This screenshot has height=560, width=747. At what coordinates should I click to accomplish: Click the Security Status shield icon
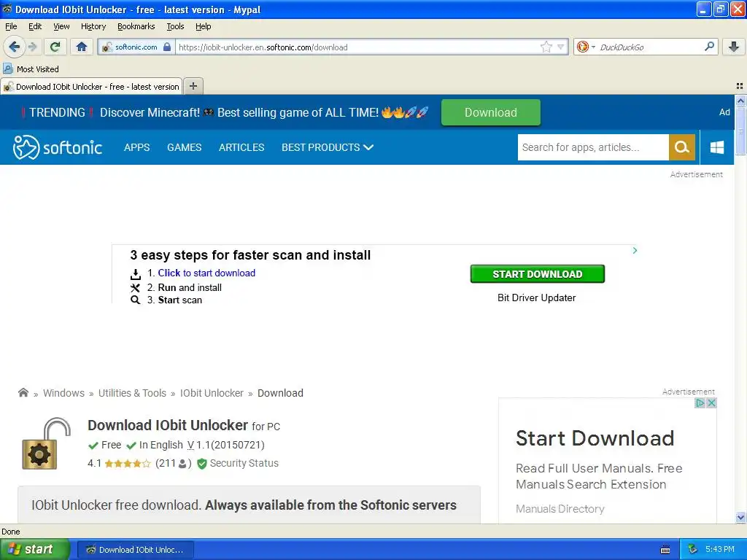click(202, 463)
